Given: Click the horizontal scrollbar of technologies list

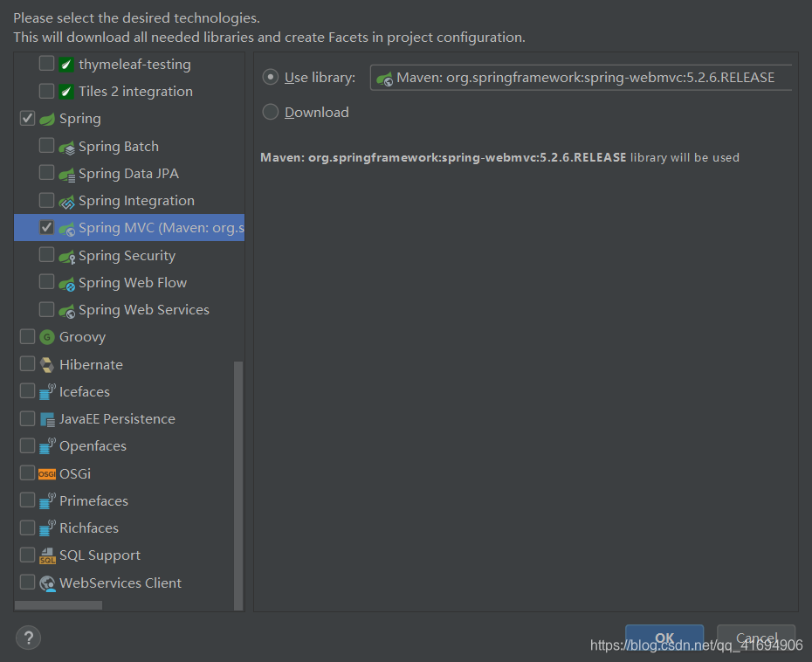Looking at the screenshot, I should point(58,605).
